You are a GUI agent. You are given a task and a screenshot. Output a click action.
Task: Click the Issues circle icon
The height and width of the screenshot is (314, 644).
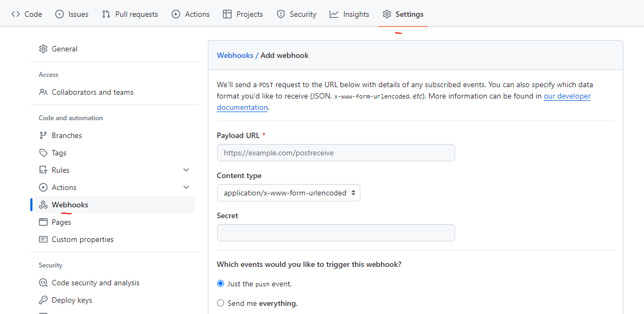tap(60, 14)
